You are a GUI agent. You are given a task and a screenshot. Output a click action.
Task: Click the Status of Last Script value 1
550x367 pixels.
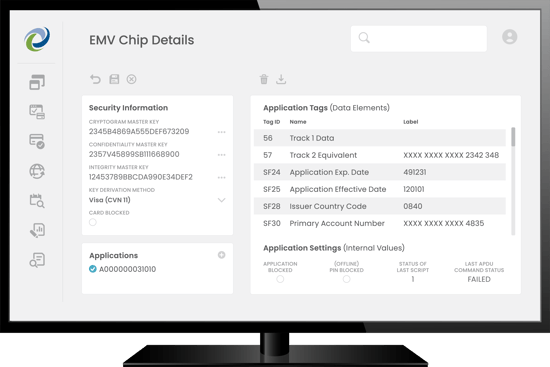[413, 279]
